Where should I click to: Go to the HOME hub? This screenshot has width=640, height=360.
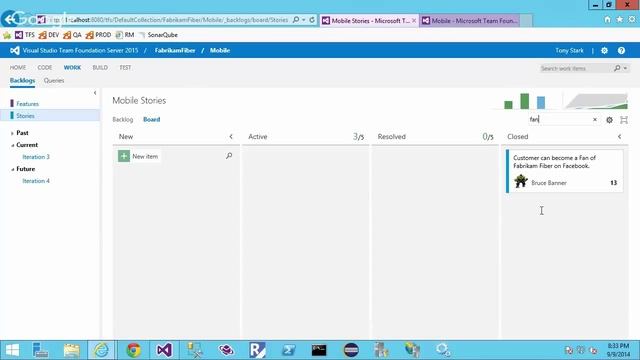pyautogui.click(x=18, y=67)
